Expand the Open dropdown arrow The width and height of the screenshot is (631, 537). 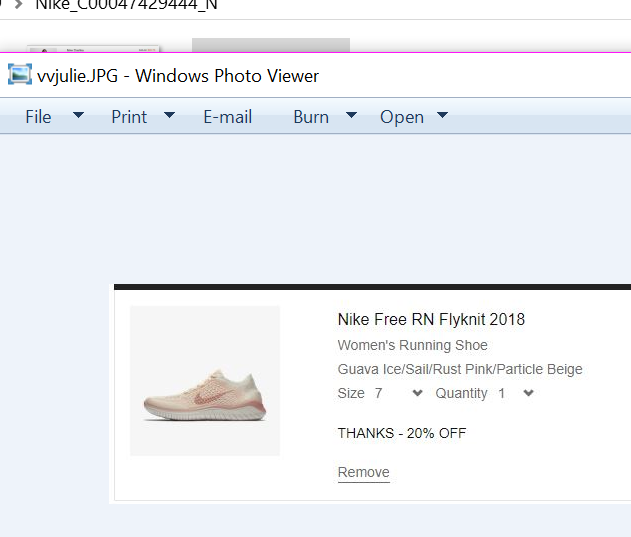[x=442, y=116]
